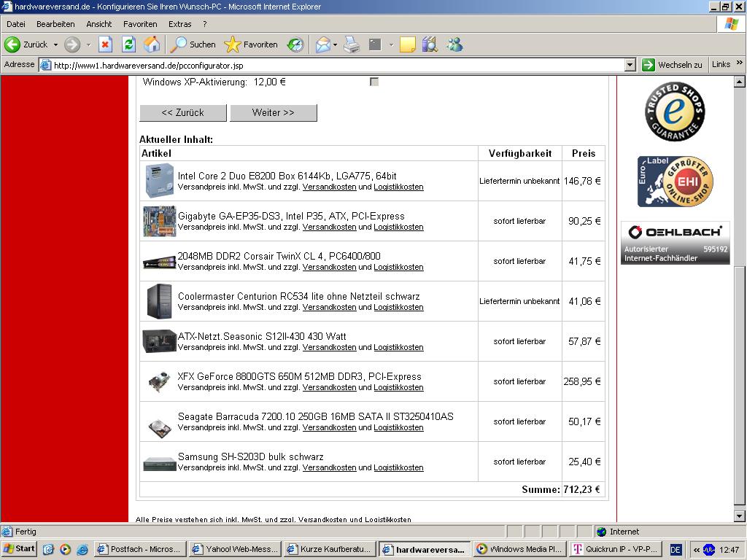The height and width of the screenshot is (560, 747).
Task: Switch to Kurze Kaufberatung taskbar window
Action: pyautogui.click(x=330, y=549)
